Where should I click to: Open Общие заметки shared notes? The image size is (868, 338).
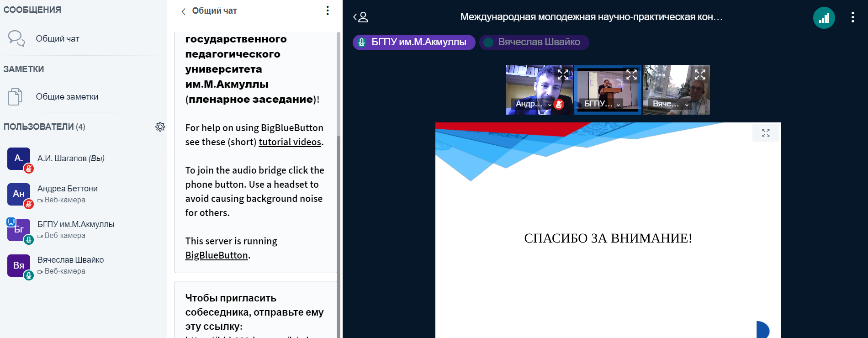pyautogui.click(x=67, y=97)
